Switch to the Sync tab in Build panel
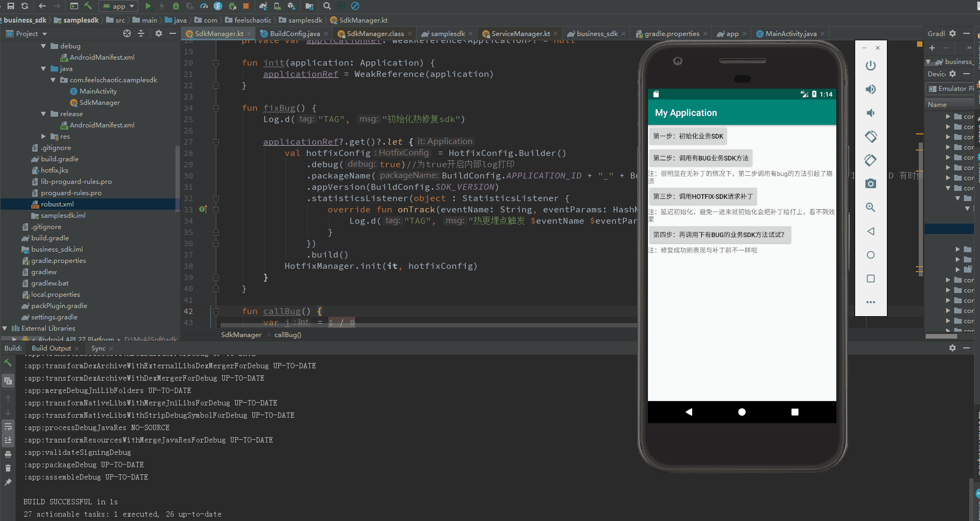 [x=98, y=348]
